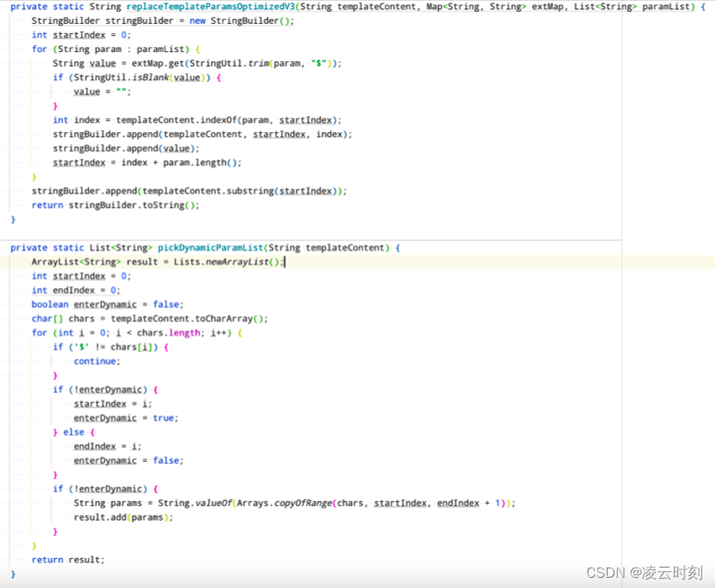
Task: Click the 'String params = String.valueOf(...)' line
Action: coord(295,503)
